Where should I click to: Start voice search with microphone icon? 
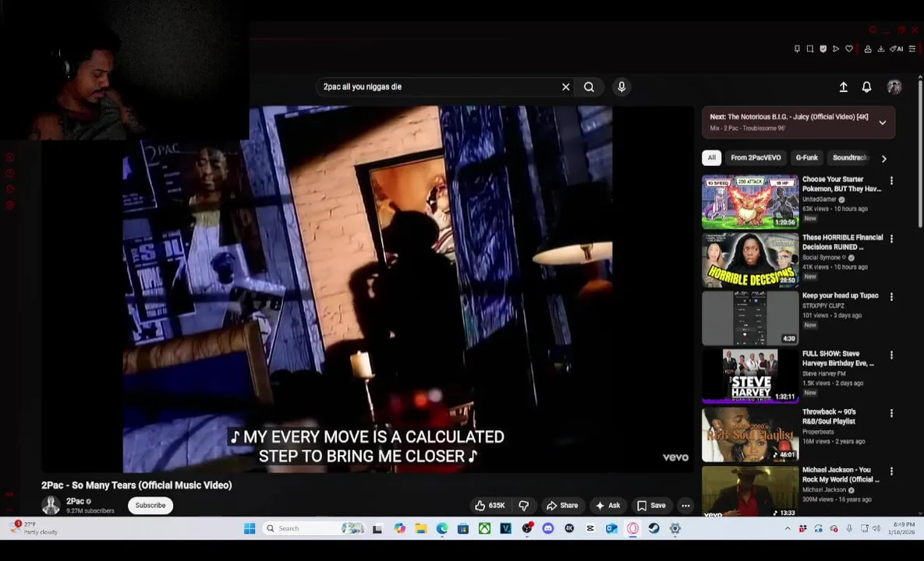tap(621, 87)
